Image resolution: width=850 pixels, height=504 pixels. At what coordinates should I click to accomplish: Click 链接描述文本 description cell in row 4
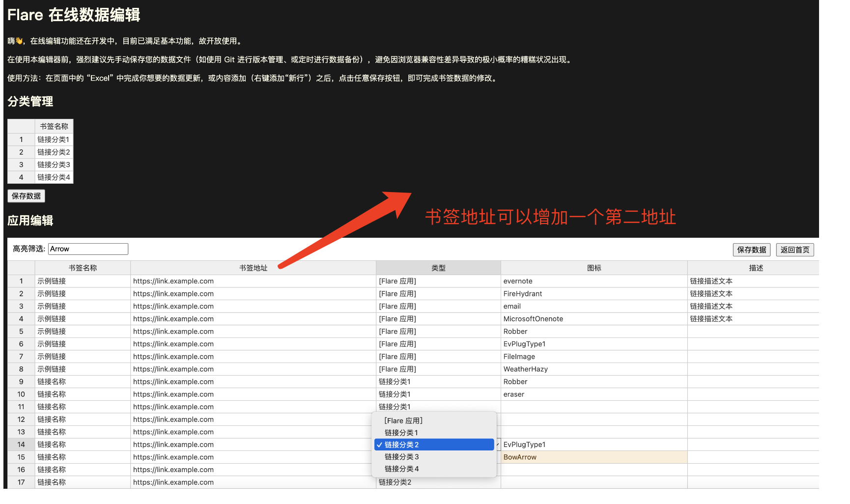(x=753, y=319)
